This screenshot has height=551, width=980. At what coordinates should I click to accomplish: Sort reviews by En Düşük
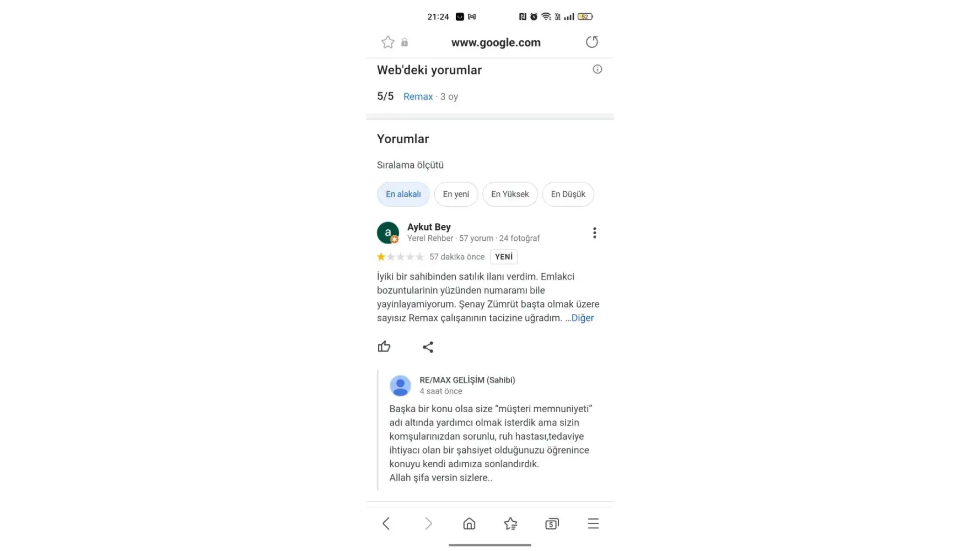568,195
